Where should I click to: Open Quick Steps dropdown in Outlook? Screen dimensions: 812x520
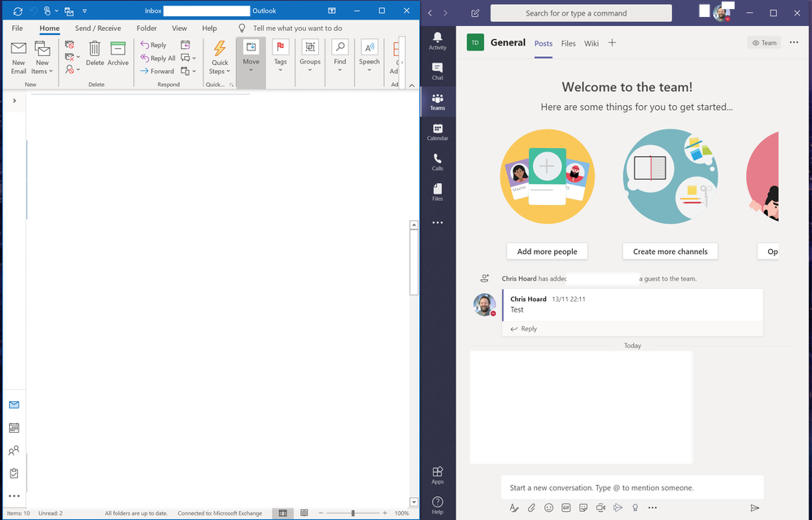point(220,58)
